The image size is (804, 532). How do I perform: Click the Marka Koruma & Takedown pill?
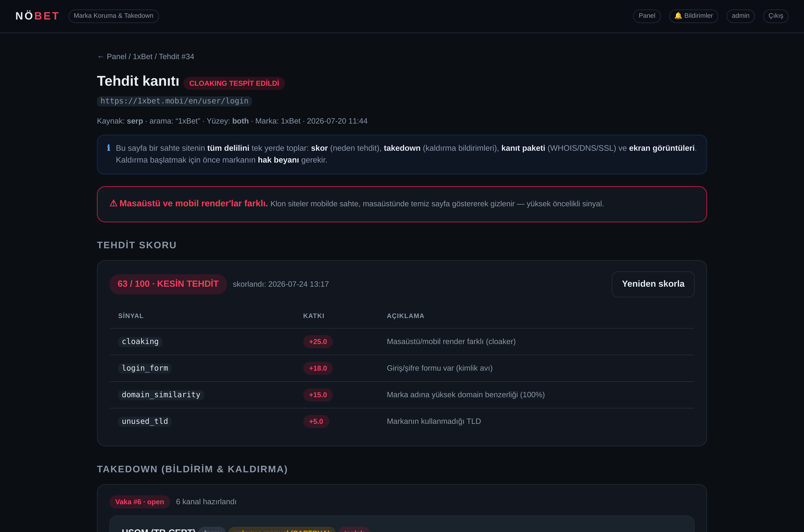point(113,16)
